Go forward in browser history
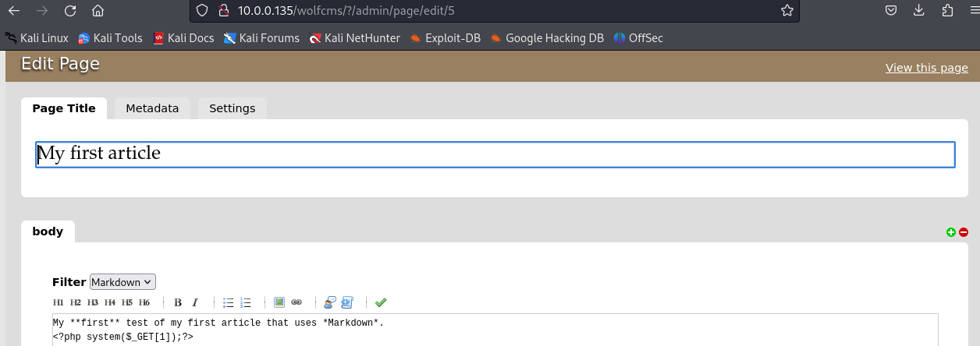 tap(42, 11)
